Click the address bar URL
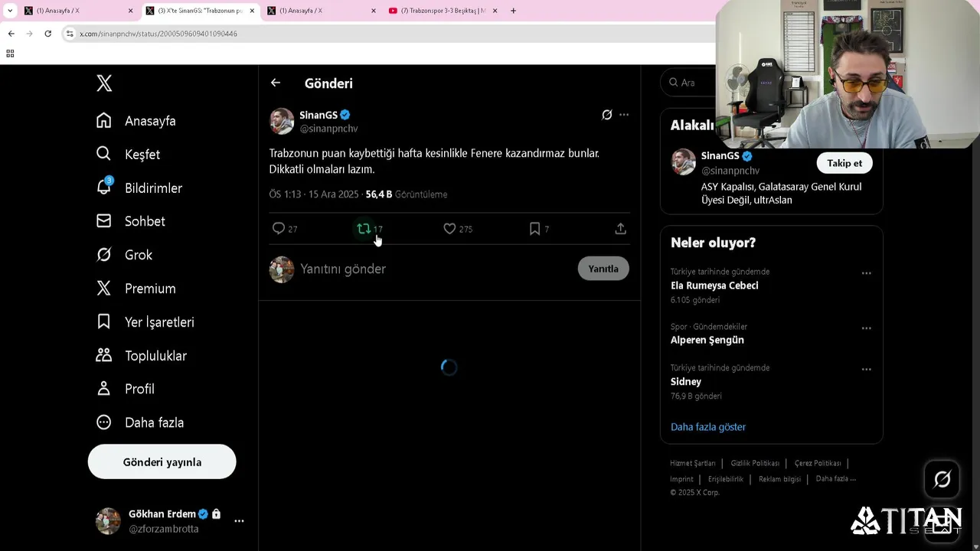 point(158,34)
